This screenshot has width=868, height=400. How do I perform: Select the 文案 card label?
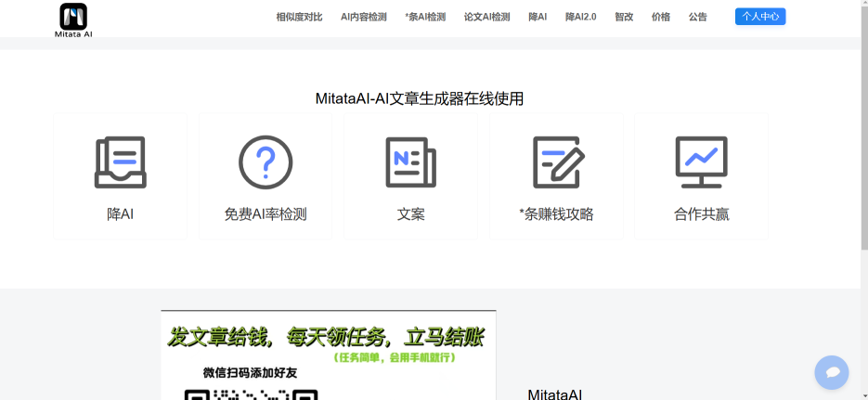pos(410,214)
